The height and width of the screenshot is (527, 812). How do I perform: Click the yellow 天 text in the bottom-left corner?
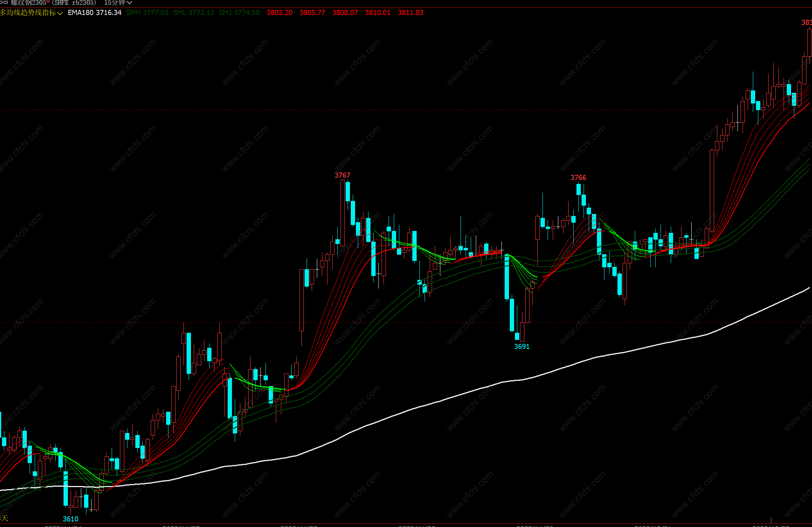click(5, 518)
